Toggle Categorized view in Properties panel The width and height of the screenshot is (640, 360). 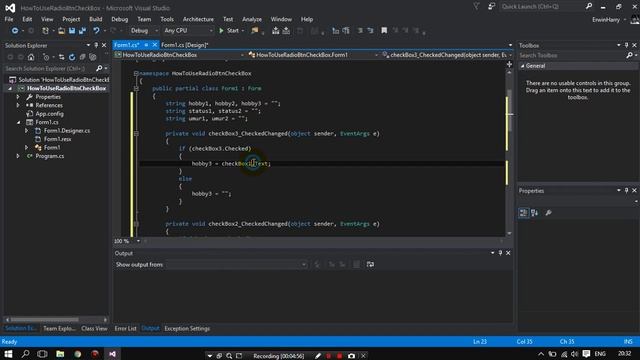point(523,213)
